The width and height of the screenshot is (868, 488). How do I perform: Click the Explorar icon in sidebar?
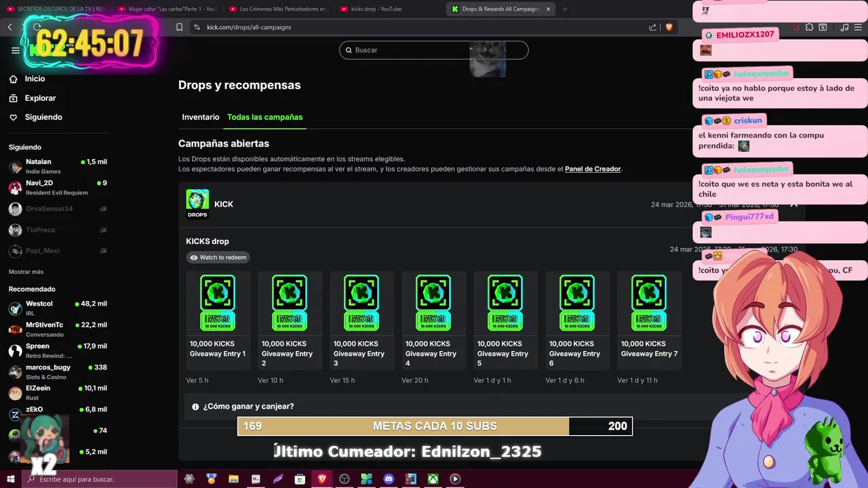tap(13, 98)
